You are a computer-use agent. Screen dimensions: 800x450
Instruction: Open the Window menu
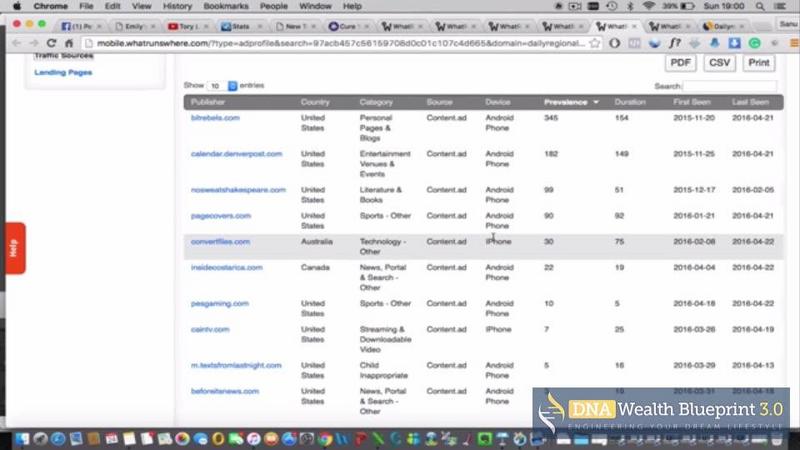315,6
